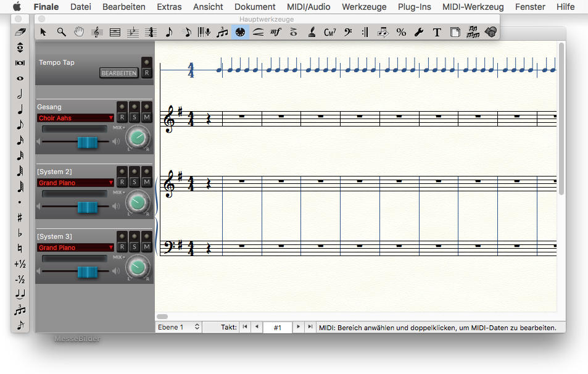588x374 pixels.
Task: Open the Plug-Ins menu
Action: [x=415, y=7]
